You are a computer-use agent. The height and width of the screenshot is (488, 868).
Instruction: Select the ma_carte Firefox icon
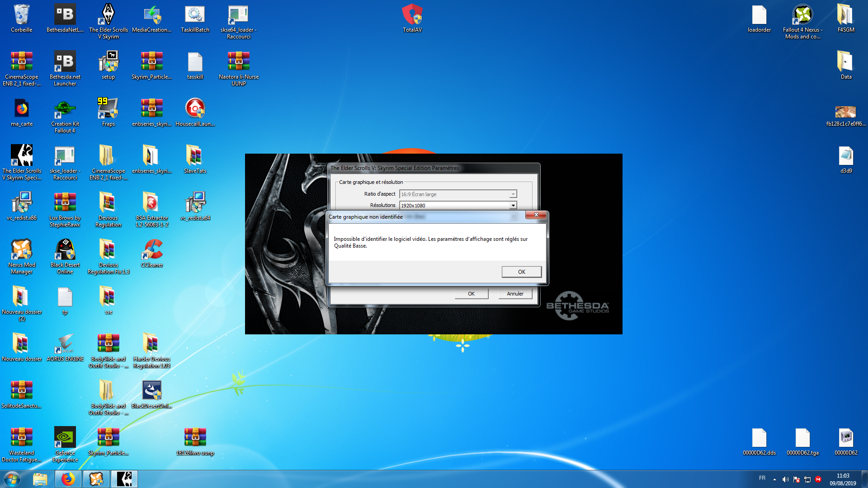coord(21,112)
